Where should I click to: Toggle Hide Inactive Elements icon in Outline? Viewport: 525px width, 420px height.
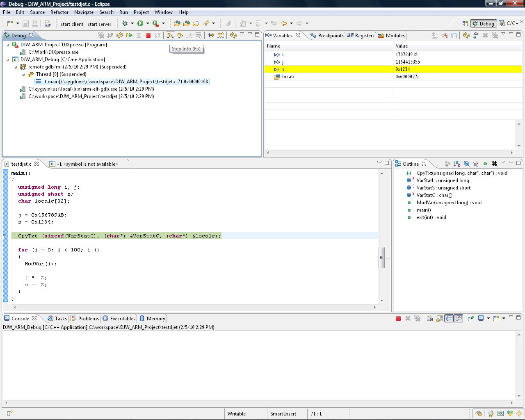(x=495, y=164)
